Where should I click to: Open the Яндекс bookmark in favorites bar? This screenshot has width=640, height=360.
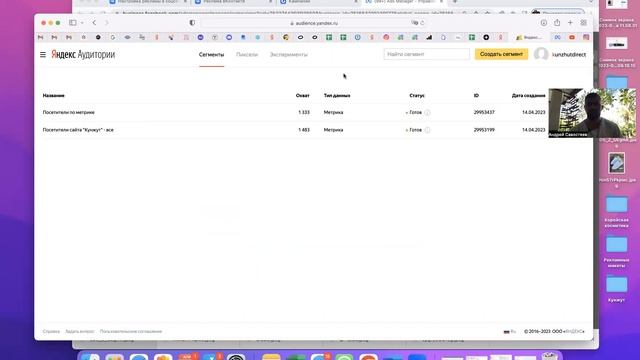[529, 37]
